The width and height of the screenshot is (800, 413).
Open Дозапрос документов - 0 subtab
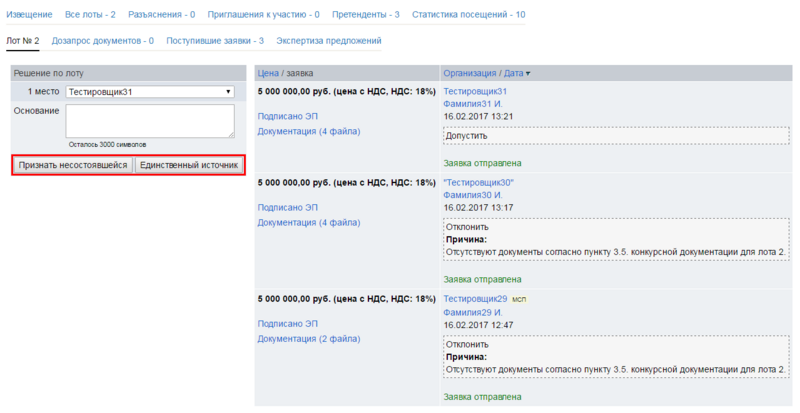102,41
